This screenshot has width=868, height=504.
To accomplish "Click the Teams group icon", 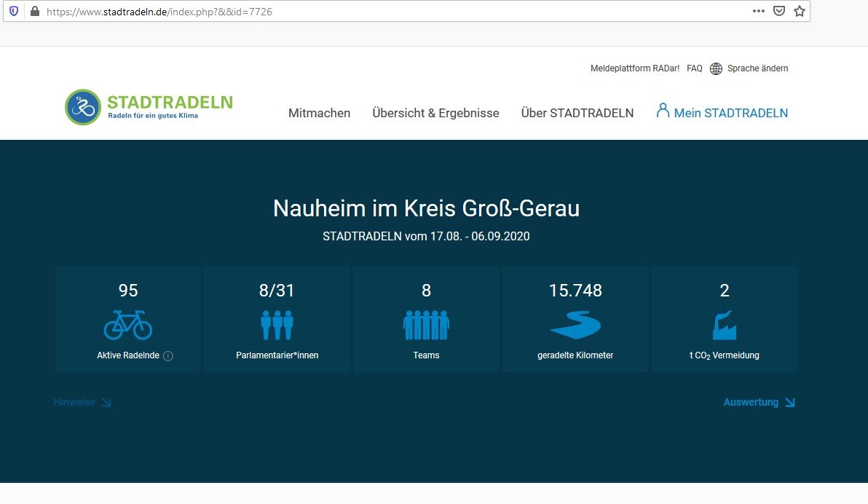I will tap(426, 325).
